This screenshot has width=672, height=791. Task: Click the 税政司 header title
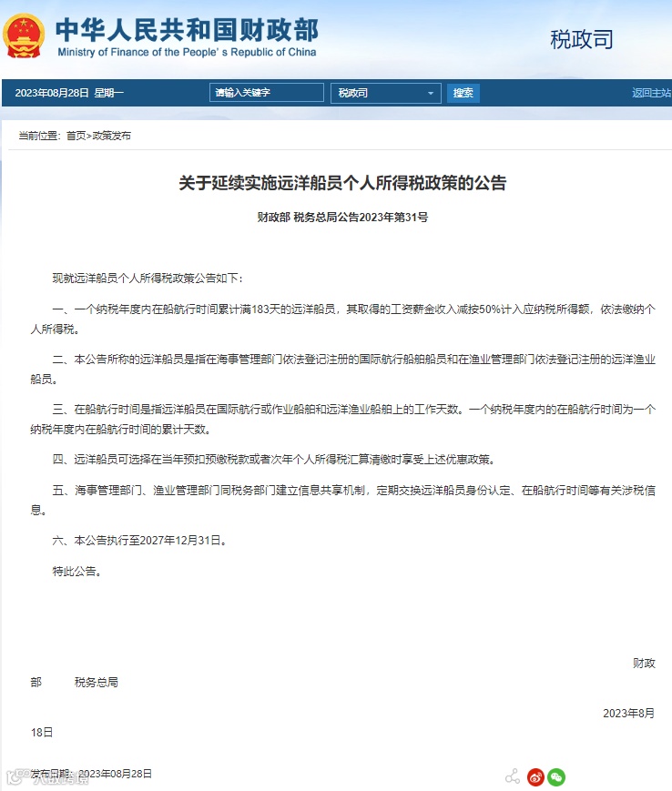coord(582,39)
